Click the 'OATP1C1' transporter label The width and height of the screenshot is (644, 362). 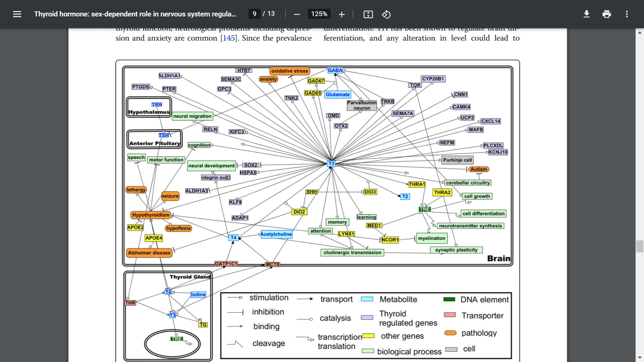tap(226, 264)
